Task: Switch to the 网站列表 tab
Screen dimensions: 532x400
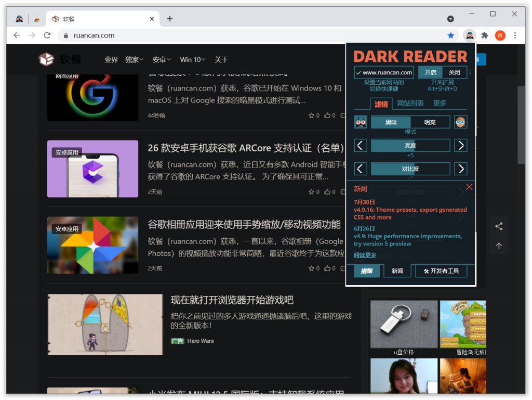Action: [410, 104]
